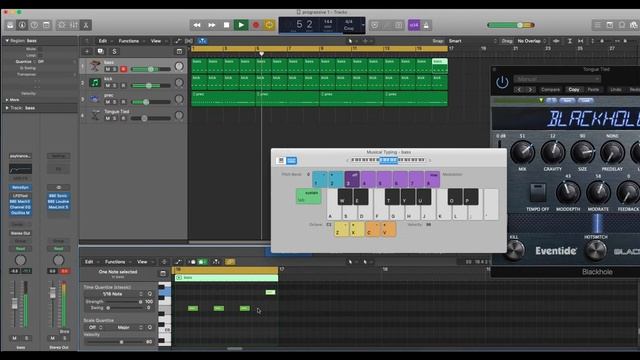Adjust the kick track volume slider

(151, 86)
